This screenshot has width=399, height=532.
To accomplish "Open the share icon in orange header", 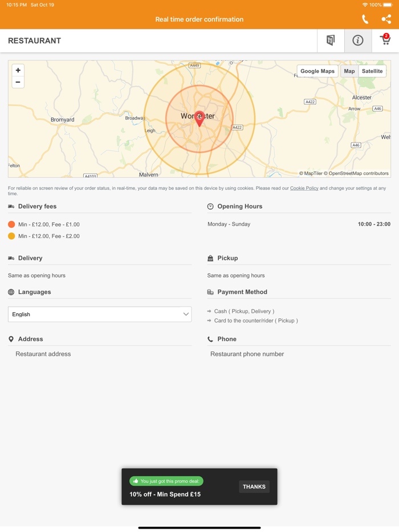I will [x=386, y=19].
